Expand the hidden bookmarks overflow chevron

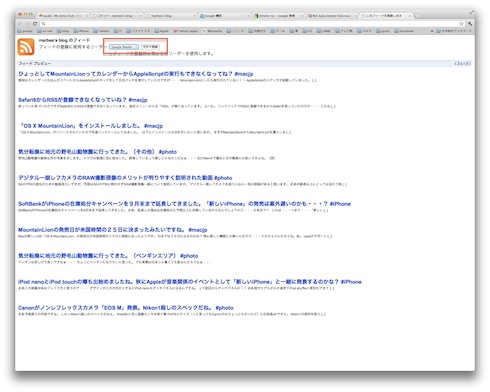[432, 31]
